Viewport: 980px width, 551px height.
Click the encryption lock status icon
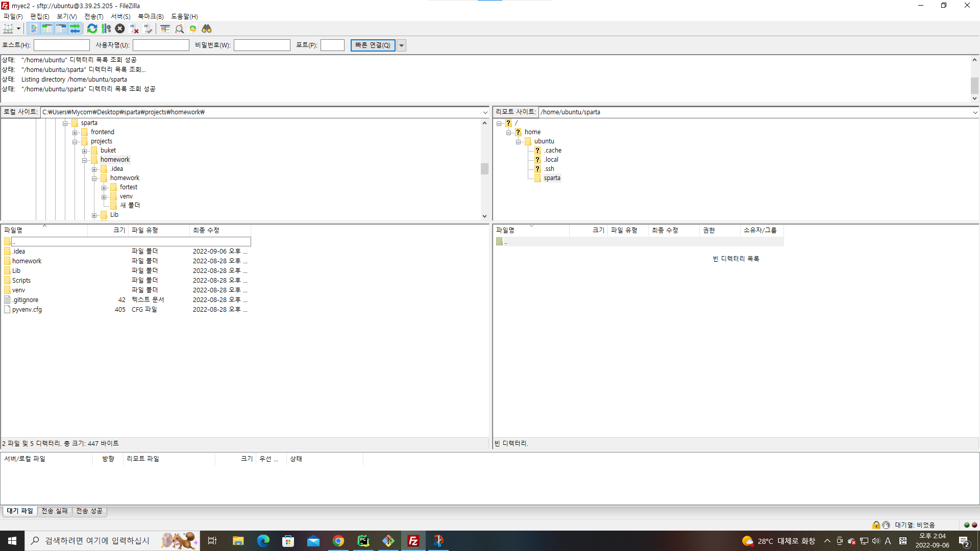coord(876,525)
